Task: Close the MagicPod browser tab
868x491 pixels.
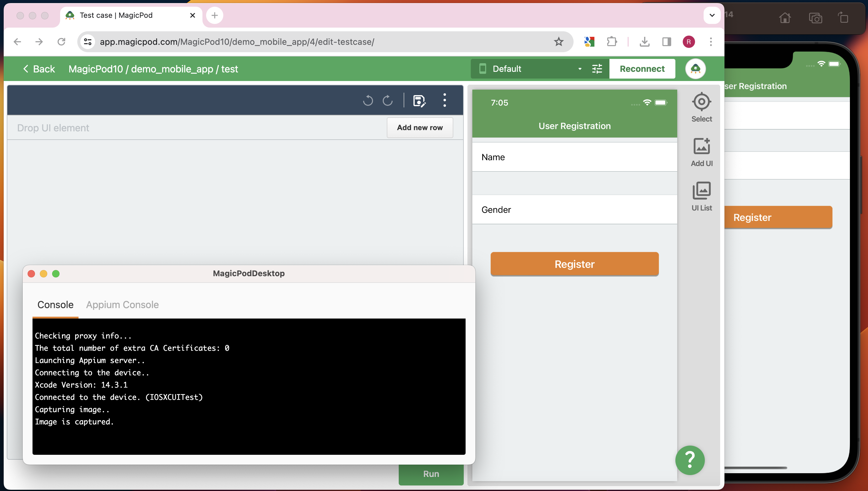Action: (x=192, y=15)
